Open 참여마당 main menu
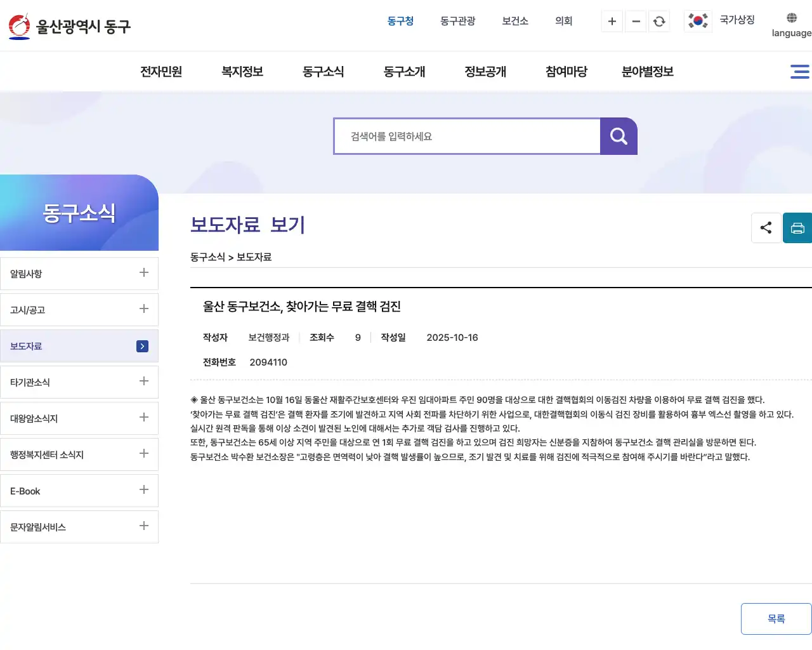 coord(566,72)
